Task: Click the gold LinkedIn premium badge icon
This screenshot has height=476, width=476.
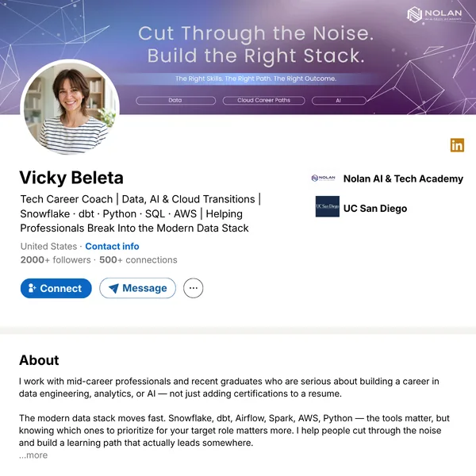Action: (x=457, y=145)
